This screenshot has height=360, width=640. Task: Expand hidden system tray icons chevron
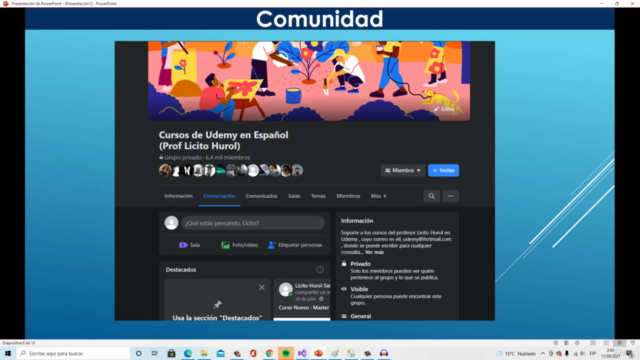coord(543,353)
